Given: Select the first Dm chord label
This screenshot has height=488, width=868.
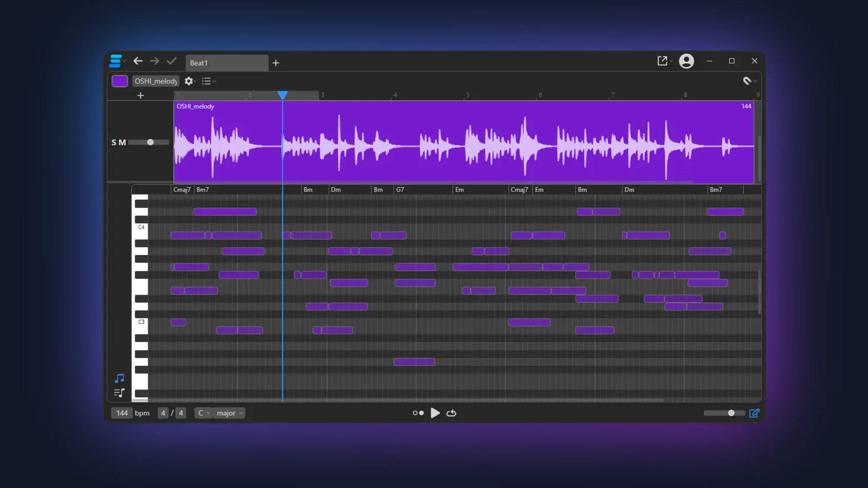Looking at the screenshot, I should tap(336, 189).
